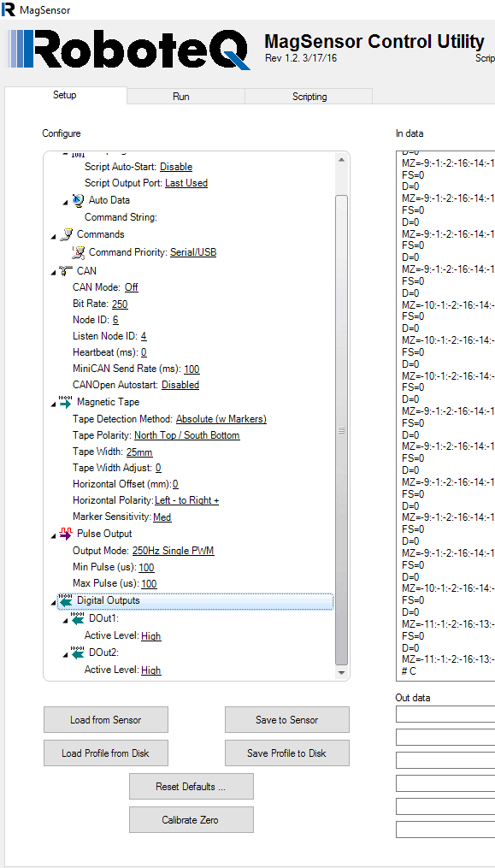This screenshot has height=868, width=495.
Task: Click the Reset Defaults button
Action: pos(191,787)
